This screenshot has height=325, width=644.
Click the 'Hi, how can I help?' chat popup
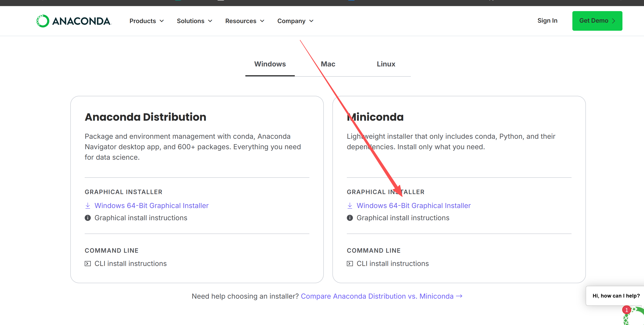[615, 296]
